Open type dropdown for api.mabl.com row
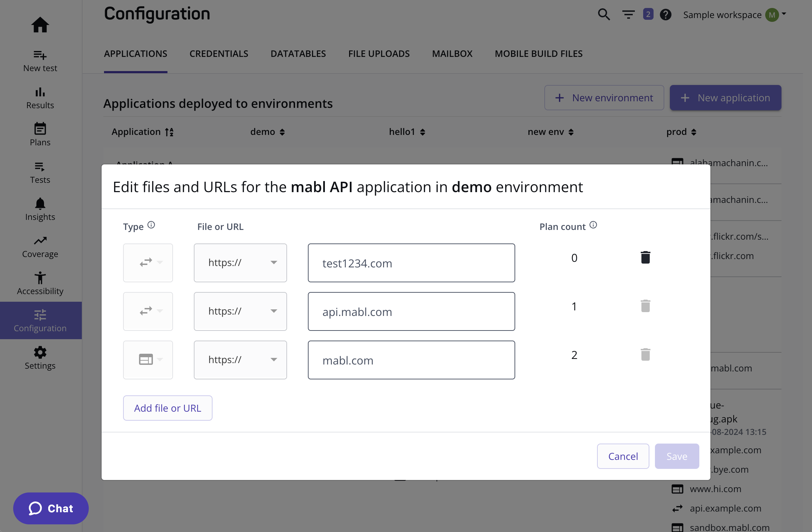Screen dimensions: 812x532 click(148, 311)
